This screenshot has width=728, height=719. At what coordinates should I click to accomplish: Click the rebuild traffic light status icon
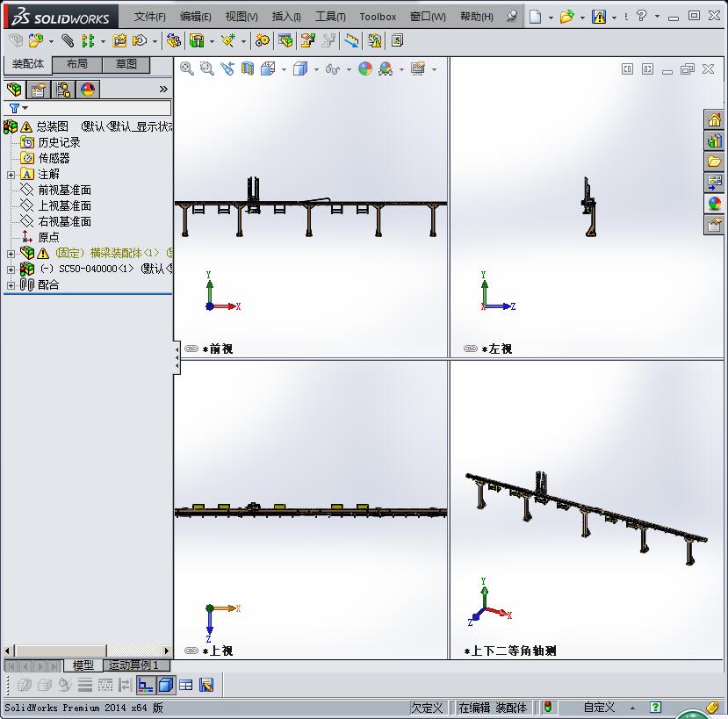[x=548, y=707]
